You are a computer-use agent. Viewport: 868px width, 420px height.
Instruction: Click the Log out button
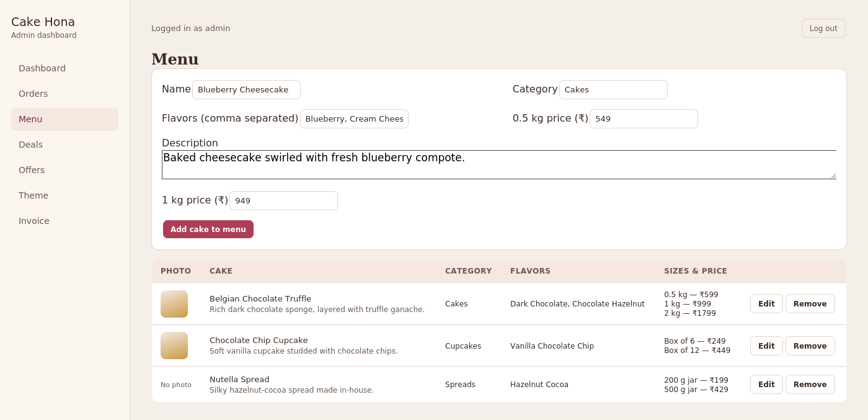(823, 29)
